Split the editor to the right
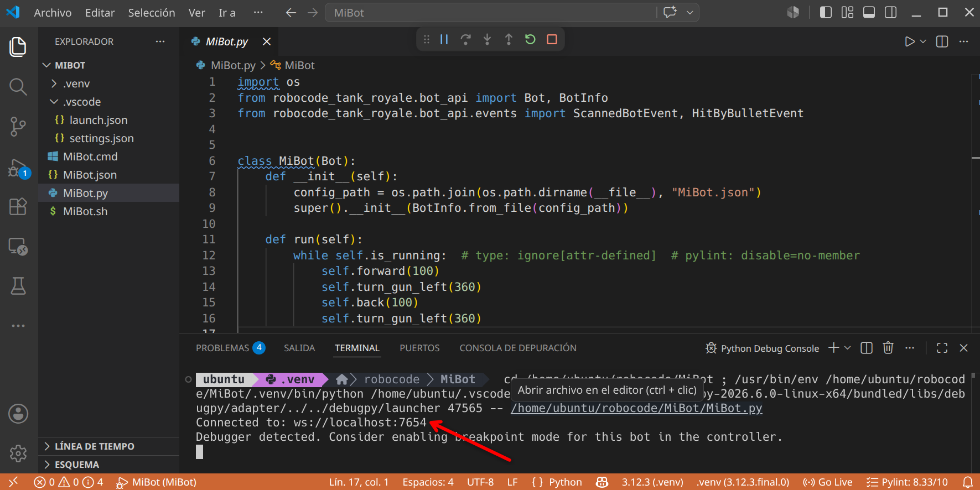The width and height of the screenshot is (980, 490). (x=942, y=41)
